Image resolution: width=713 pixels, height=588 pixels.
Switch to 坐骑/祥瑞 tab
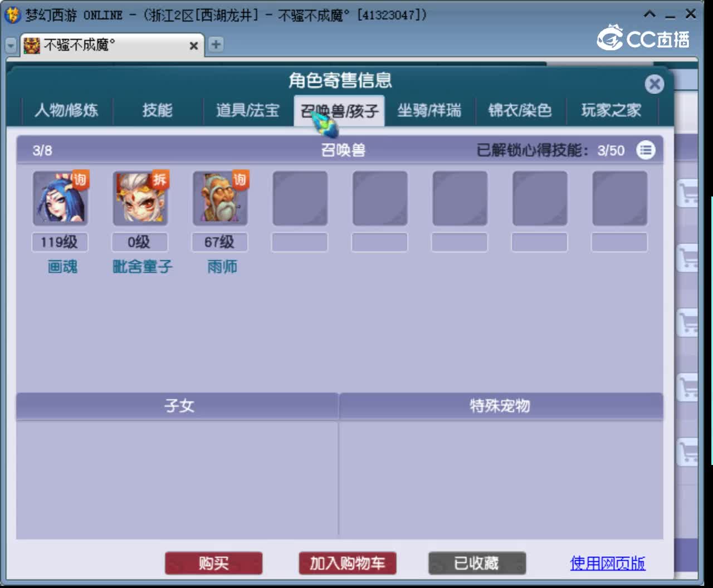pyautogui.click(x=429, y=110)
